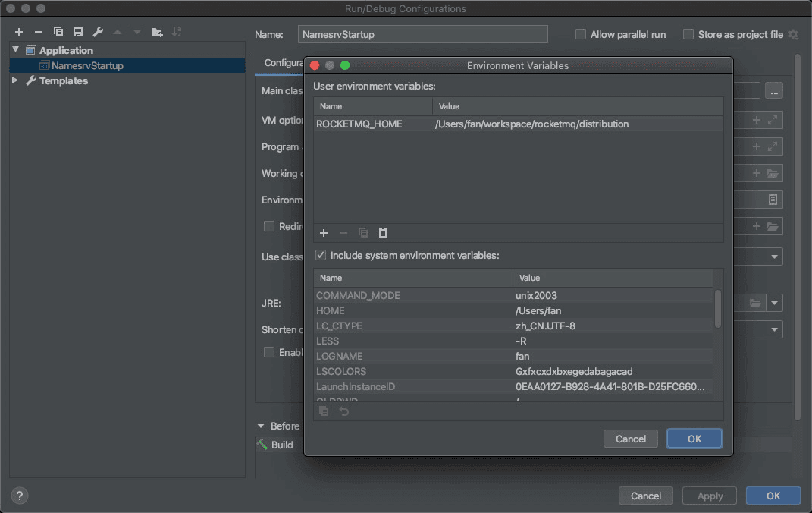Add a new user environment variable

click(324, 233)
